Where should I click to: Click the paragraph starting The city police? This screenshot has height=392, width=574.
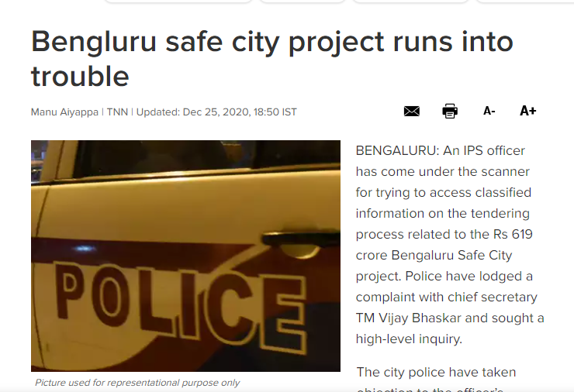[x=437, y=379]
